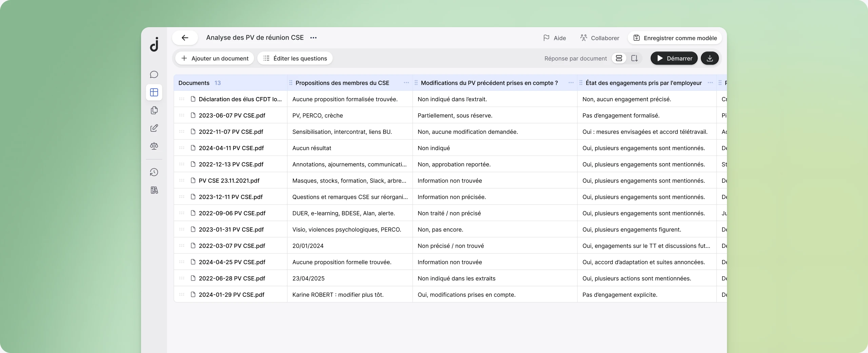Click file icon of PV CSE 23.11.2021.pdf

point(193,181)
